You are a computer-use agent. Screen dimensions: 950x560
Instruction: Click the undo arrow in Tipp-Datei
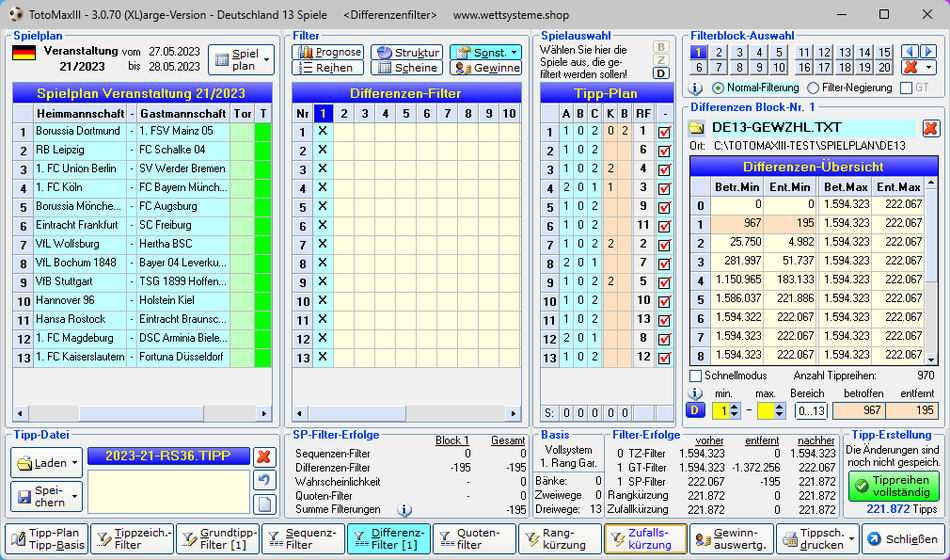[264, 480]
